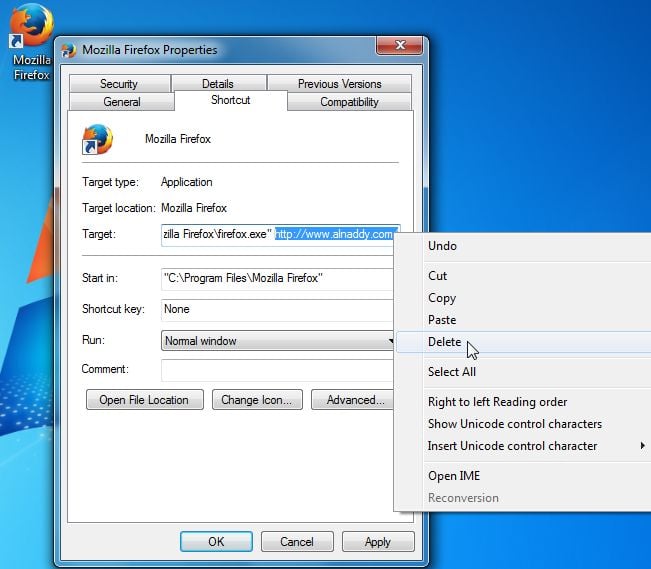The height and width of the screenshot is (569, 651).
Task: Select Paste in the context menu
Action: point(523,320)
